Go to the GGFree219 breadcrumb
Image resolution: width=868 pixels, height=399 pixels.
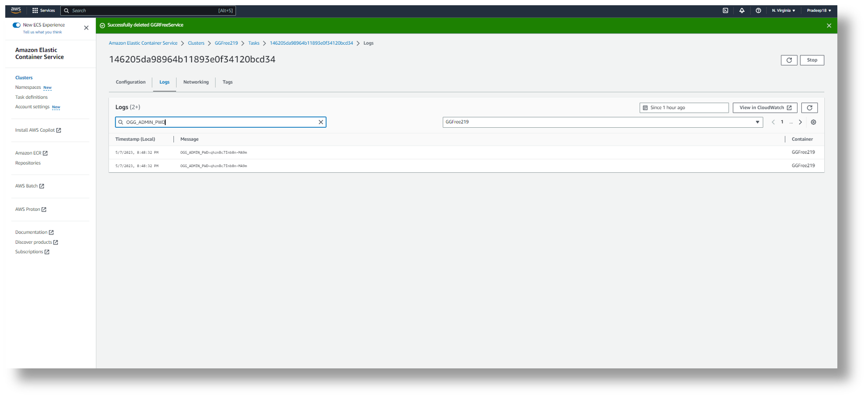tap(226, 43)
